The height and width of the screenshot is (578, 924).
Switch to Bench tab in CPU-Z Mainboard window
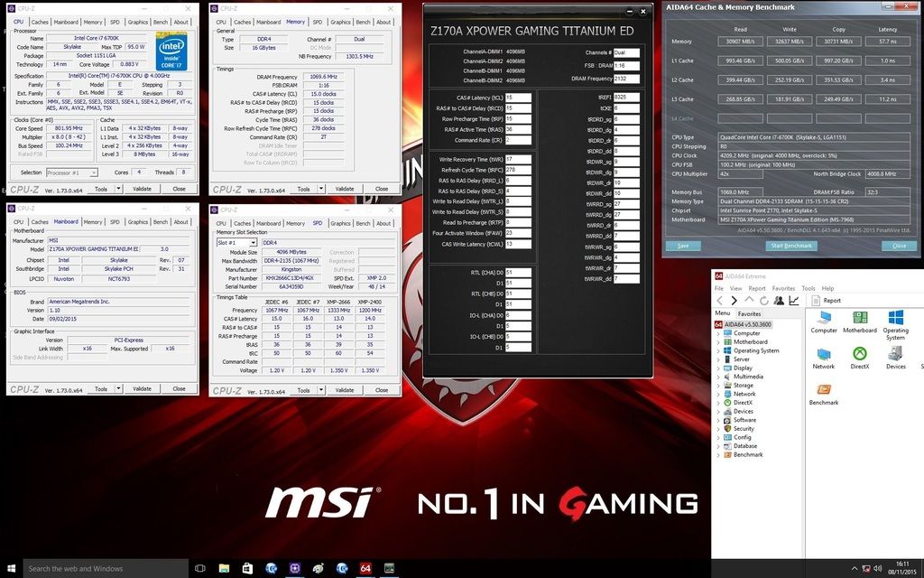click(x=161, y=222)
